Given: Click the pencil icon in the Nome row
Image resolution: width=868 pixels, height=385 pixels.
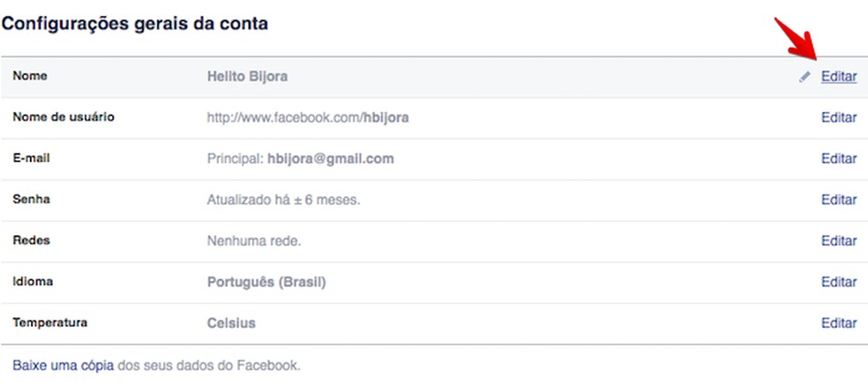Looking at the screenshot, I should tap(804, 77).
